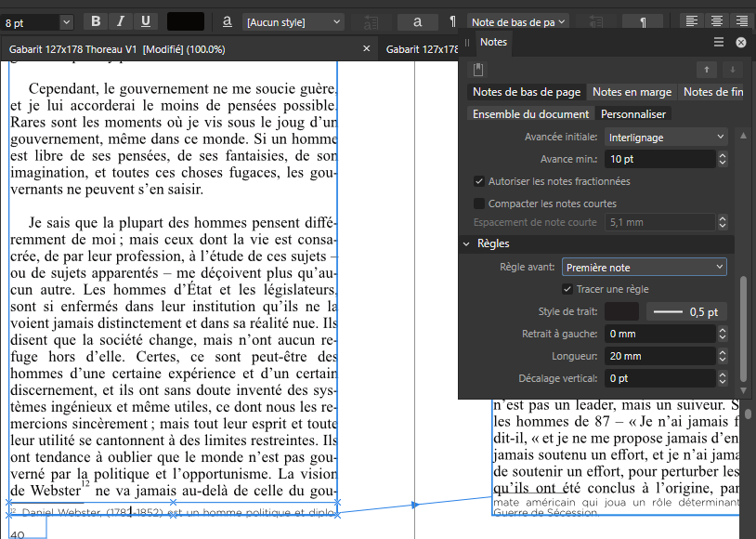Click the underlined 'a' character style icon
The width and height of the screenshot is (756, 539).
click(x=228, y=21)
